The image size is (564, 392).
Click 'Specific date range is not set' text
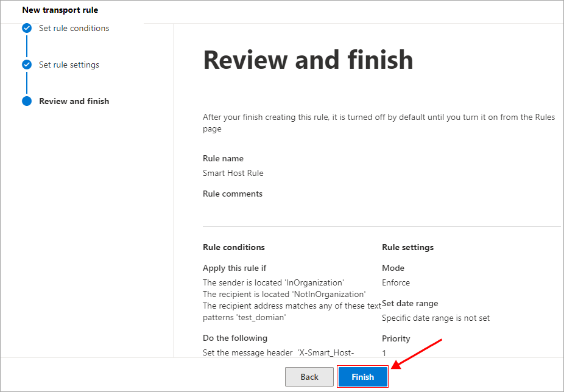(x=435, y=318)
